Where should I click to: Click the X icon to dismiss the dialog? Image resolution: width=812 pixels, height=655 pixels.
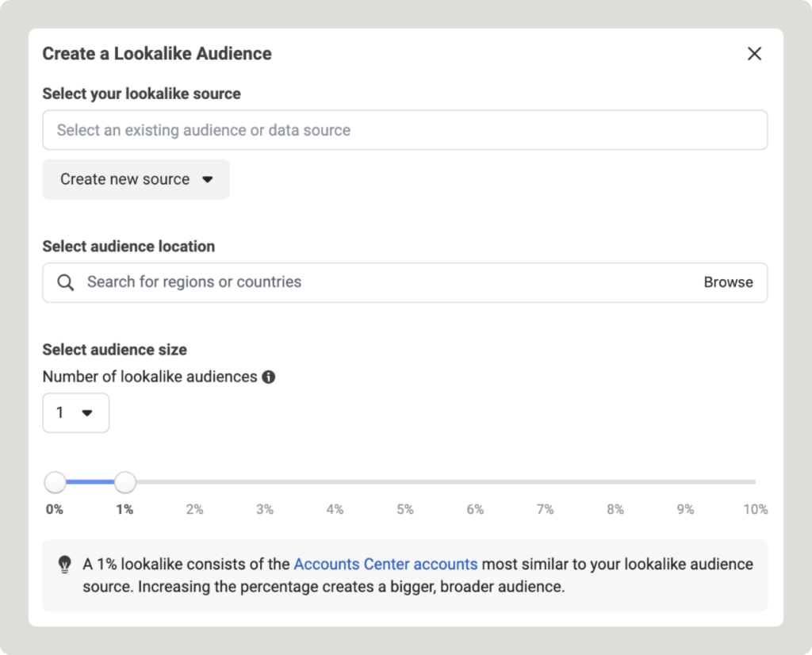[x=754, y=54]
